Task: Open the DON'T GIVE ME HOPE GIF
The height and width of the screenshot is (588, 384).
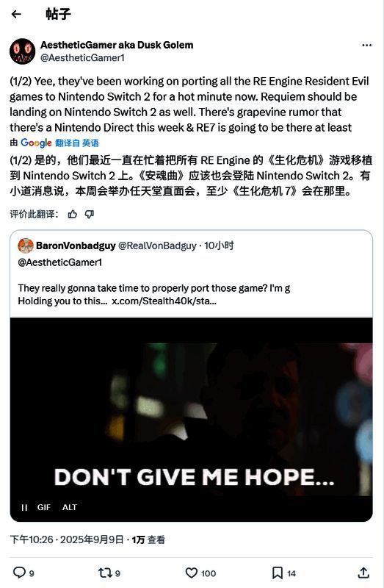Action: (191, 419)
